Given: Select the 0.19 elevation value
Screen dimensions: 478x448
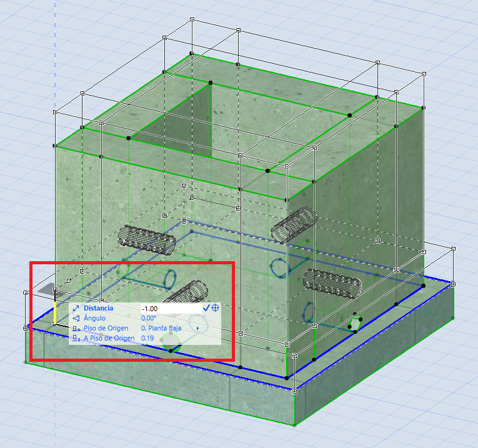Looking at the screenshot, I should 148,338.
